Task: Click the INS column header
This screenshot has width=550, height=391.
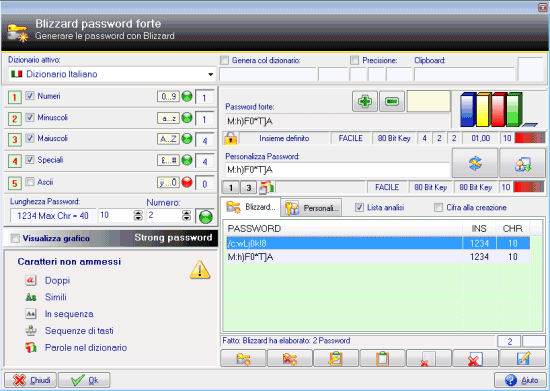Action: pos(479,229)
